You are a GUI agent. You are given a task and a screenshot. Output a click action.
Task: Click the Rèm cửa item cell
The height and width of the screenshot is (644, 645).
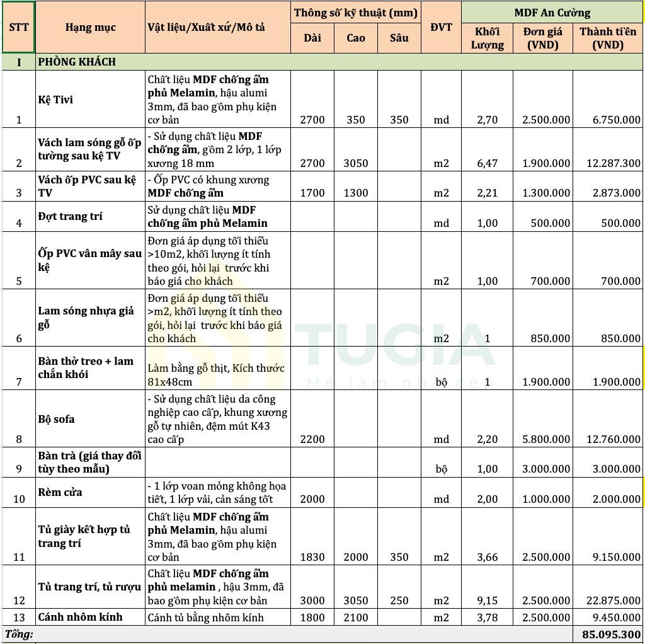pyautogui.click(x=90, y=492)
